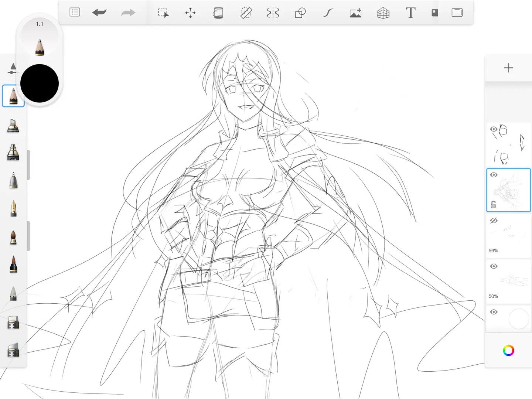Open the Ruler guides tool

pos(246,13)
